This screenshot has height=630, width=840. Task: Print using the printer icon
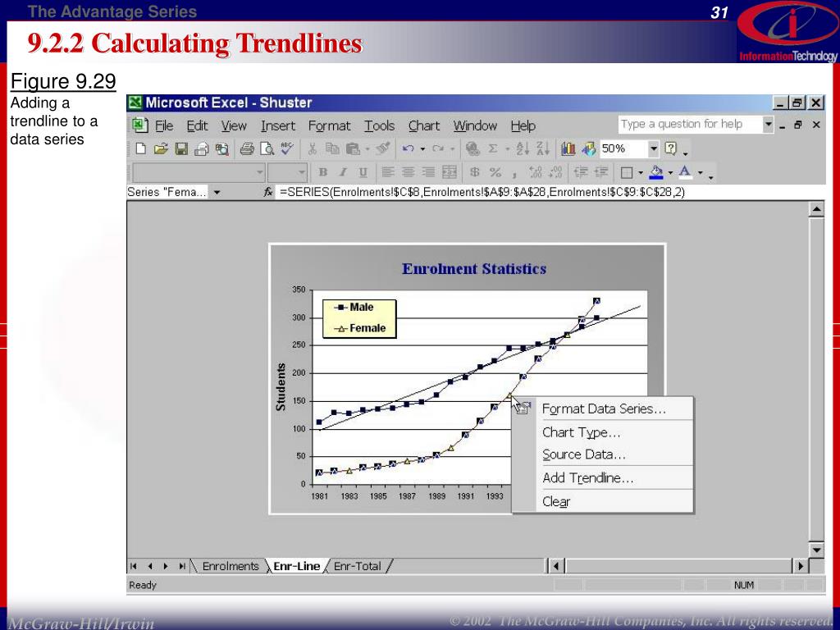pos(246,149)
